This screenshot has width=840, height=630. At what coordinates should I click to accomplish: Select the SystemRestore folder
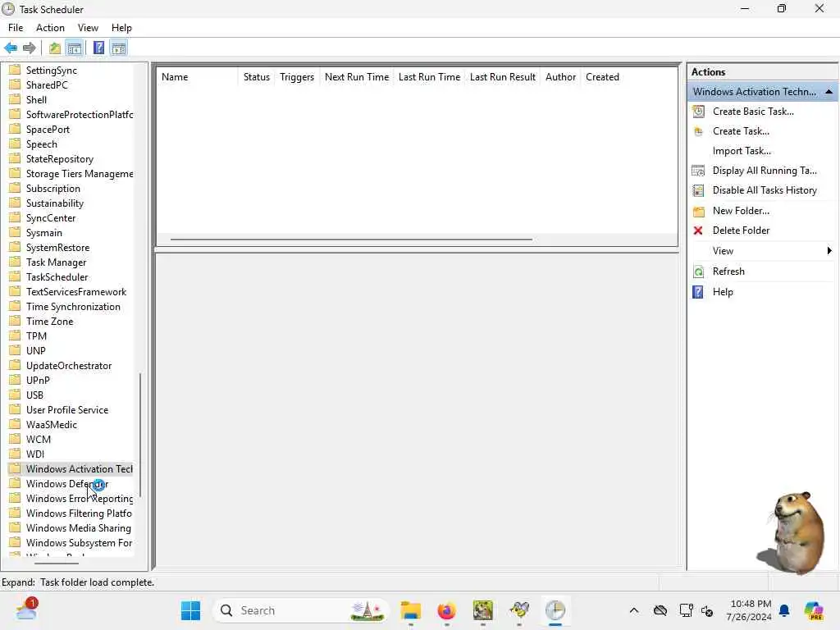coord(58,248)
